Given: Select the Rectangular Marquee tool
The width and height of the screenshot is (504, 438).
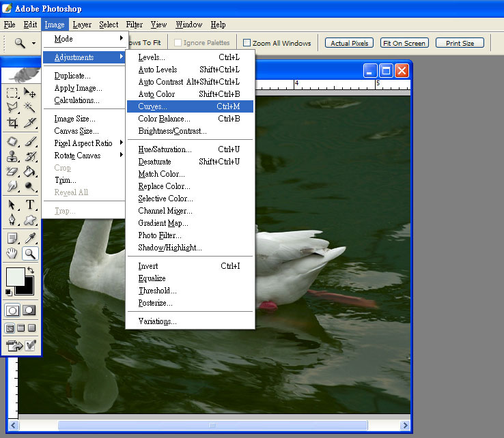Looking at the screenshot, I should coord(12,93).
